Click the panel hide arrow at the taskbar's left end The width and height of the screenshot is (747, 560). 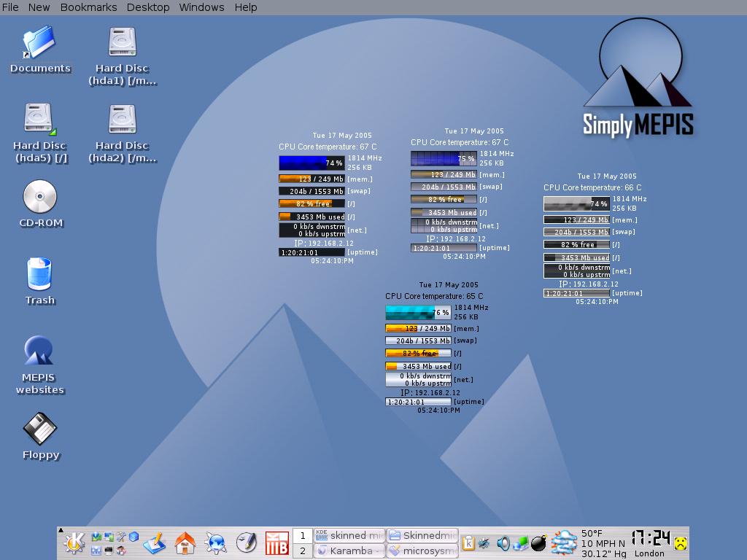pyautogui.click(x=61, y=530)
